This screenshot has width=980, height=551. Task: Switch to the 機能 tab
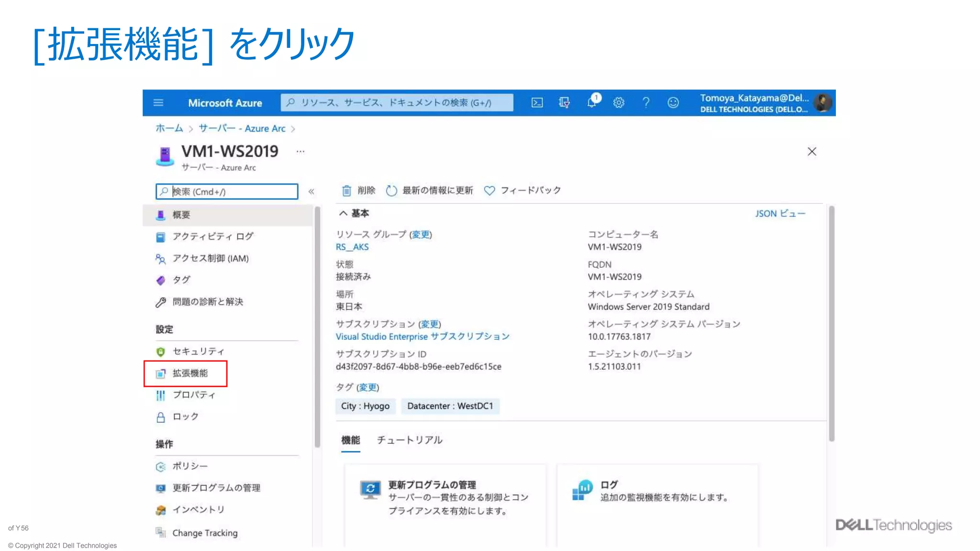click(x=351, y=440)
